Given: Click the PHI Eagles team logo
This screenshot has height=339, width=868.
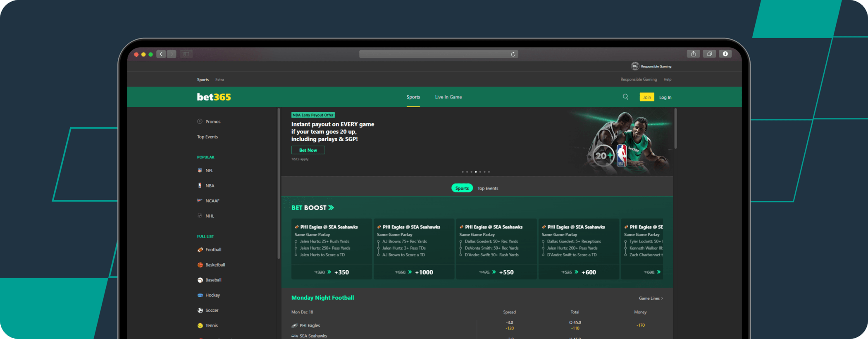Looking at the screenshot, I should [295, 326].
